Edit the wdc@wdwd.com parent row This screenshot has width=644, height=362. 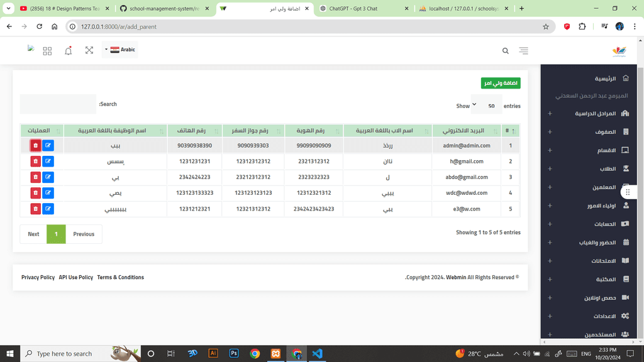[48, 193]
